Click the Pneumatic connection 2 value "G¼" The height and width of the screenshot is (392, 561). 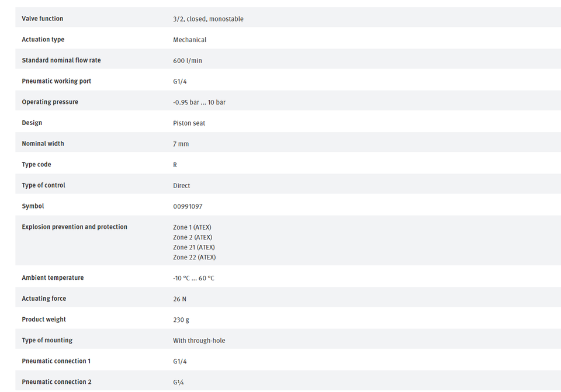pos(179,382)
